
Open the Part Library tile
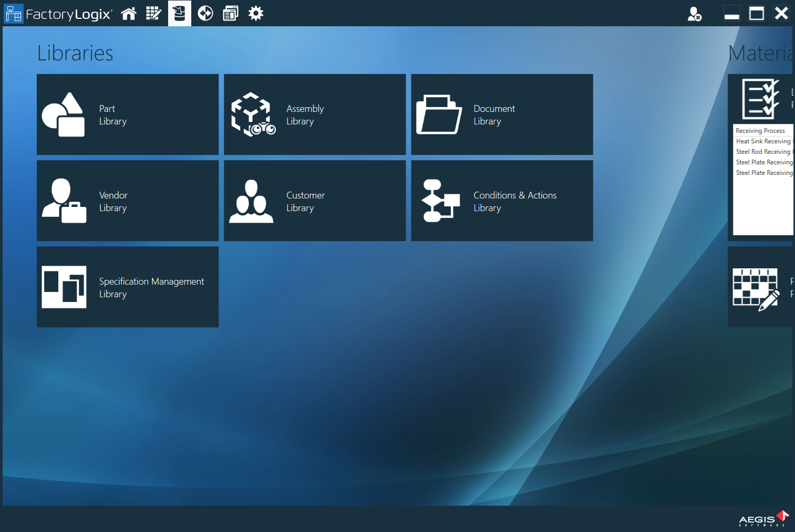128,114
